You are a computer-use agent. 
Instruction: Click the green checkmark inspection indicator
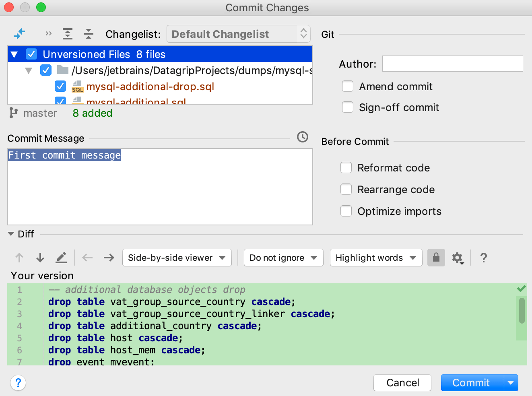click(x=522, y=289)
